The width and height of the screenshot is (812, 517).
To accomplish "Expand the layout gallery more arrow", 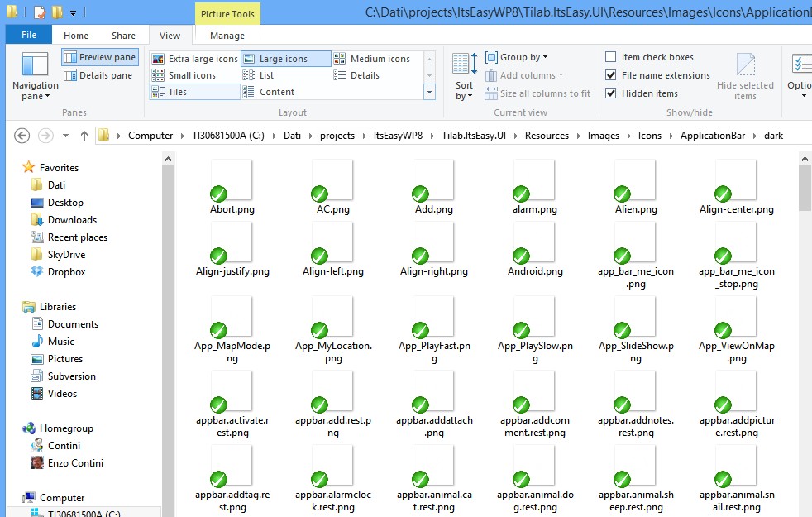I will (429, 93).
